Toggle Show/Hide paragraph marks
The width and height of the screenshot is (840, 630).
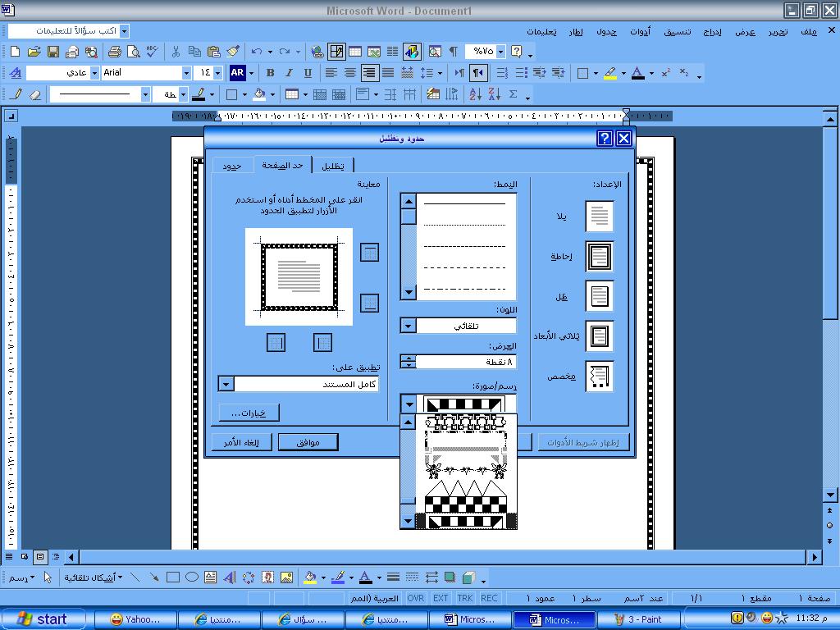pos(453,52)
